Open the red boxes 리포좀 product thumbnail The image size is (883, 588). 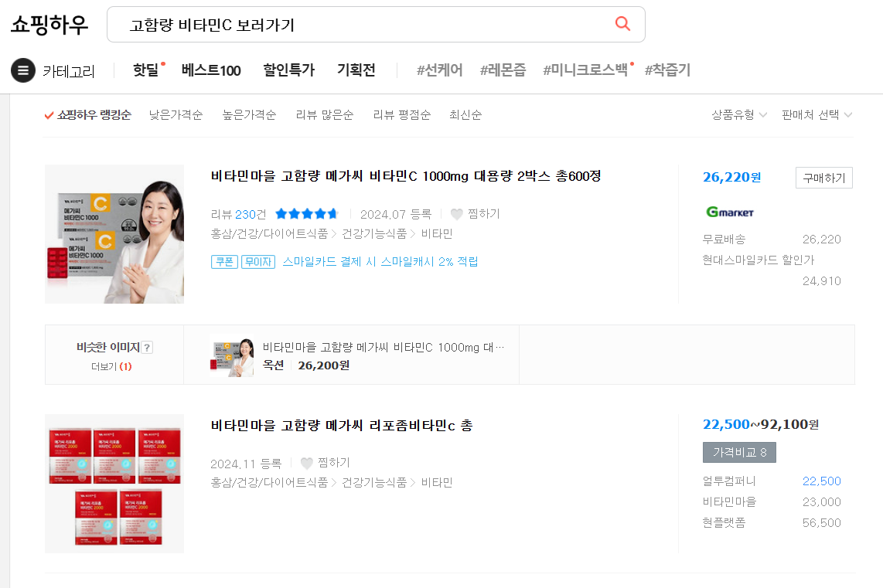pos(114,484)
